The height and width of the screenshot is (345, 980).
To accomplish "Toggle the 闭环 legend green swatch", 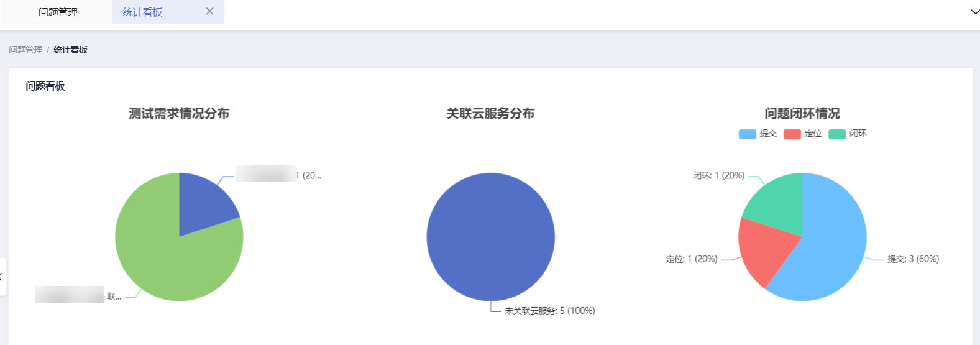I will [837, 134].
